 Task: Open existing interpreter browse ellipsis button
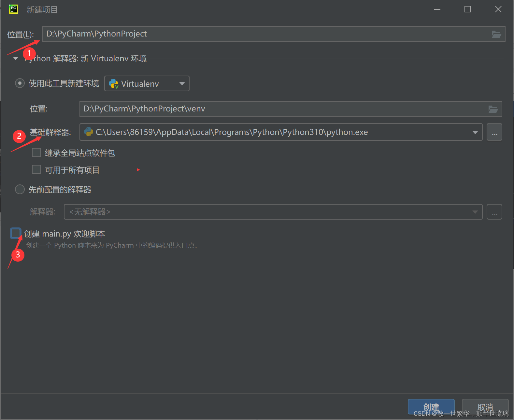[x=494, y=212]
